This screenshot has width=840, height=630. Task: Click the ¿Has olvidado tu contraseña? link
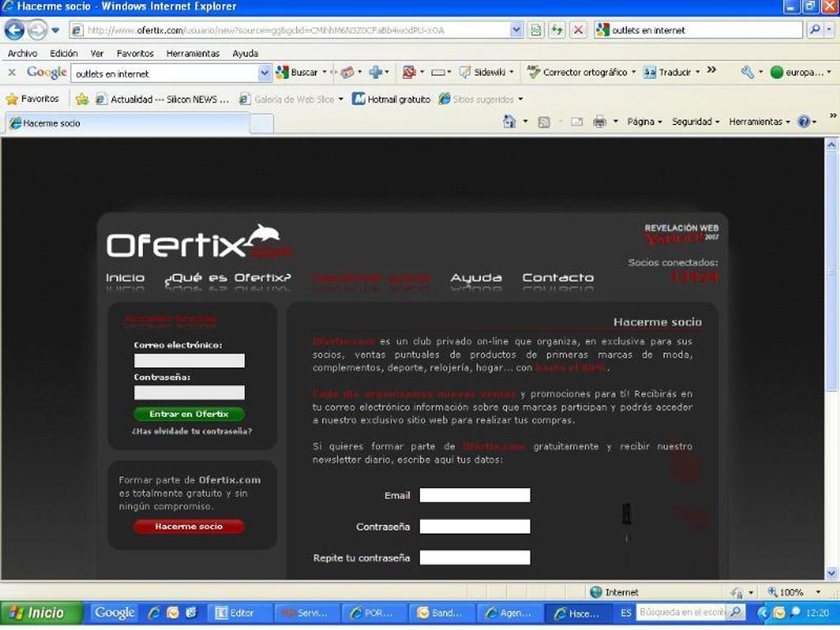[192, 431]
